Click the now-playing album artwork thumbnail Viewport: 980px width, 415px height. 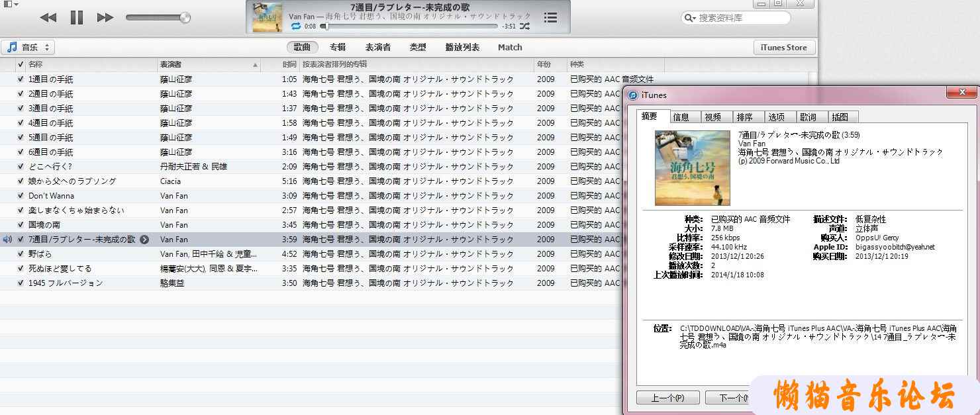pos(267,18)
